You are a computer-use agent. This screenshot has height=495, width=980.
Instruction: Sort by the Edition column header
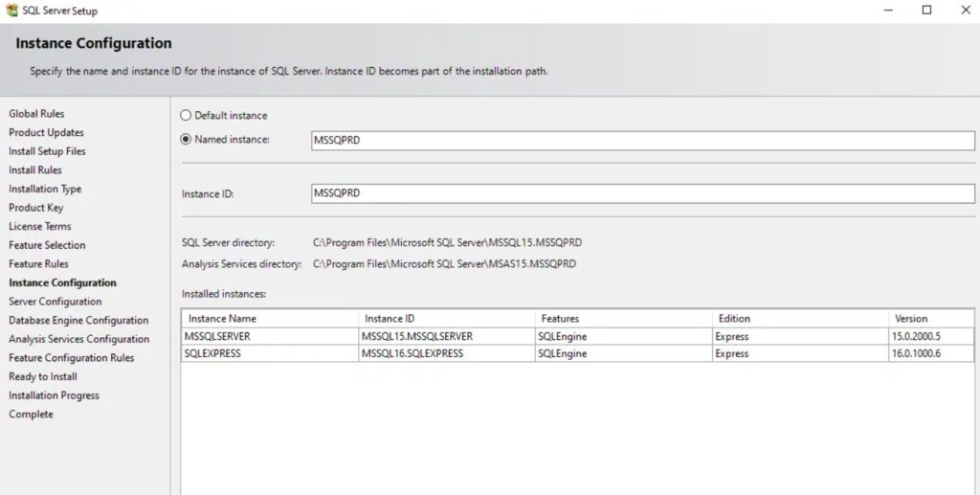click(801, 318)
